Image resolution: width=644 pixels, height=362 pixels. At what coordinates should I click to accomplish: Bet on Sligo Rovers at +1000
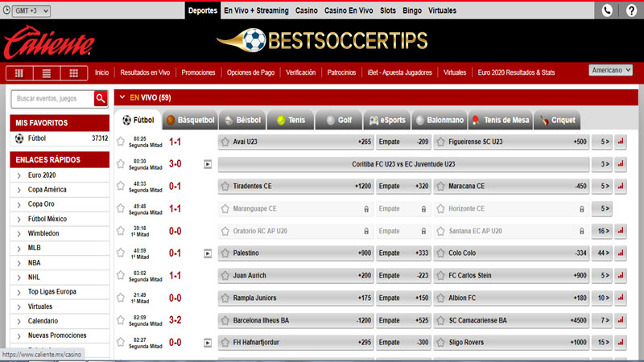click(511, 343)
